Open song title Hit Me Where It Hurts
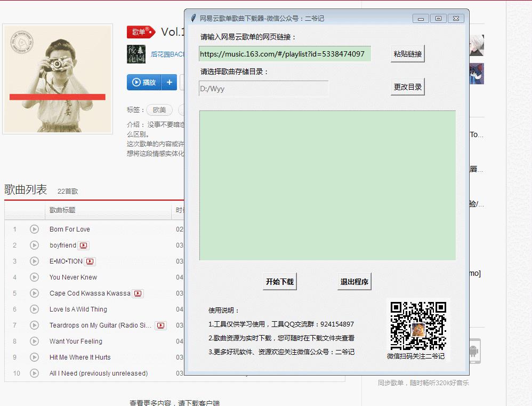532x406 pixels. click(80, 357)
